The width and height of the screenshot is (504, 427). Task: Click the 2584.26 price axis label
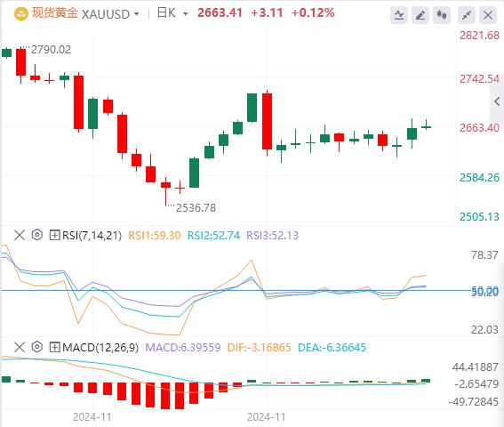479,178
